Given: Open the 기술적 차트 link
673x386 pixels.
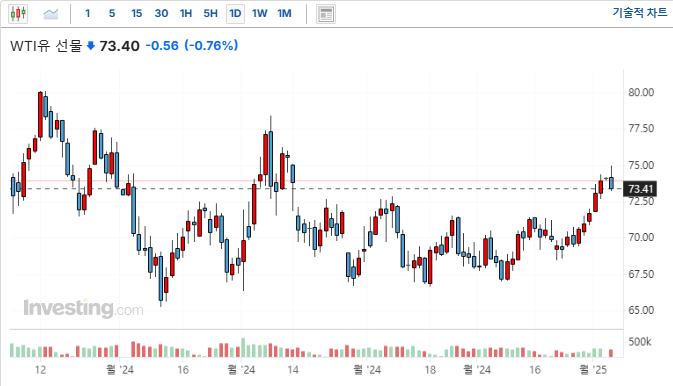Looking at the screenshot, I should (640, 13).
